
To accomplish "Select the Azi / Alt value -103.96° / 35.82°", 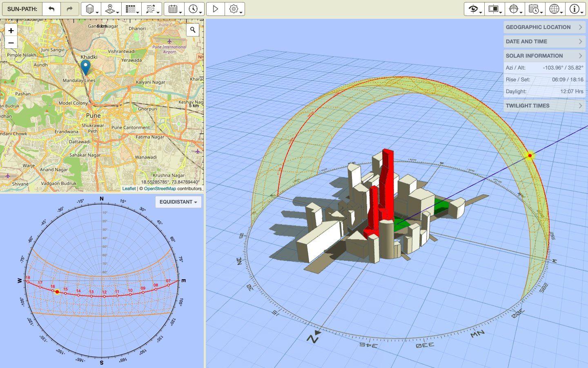I will click(563, 68).
